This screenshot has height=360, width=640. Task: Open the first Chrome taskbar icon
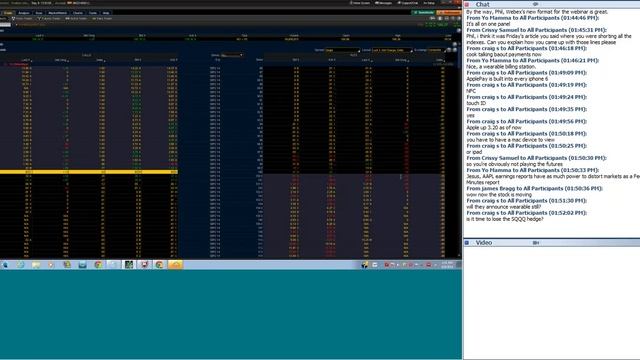(x=98, y=265)
